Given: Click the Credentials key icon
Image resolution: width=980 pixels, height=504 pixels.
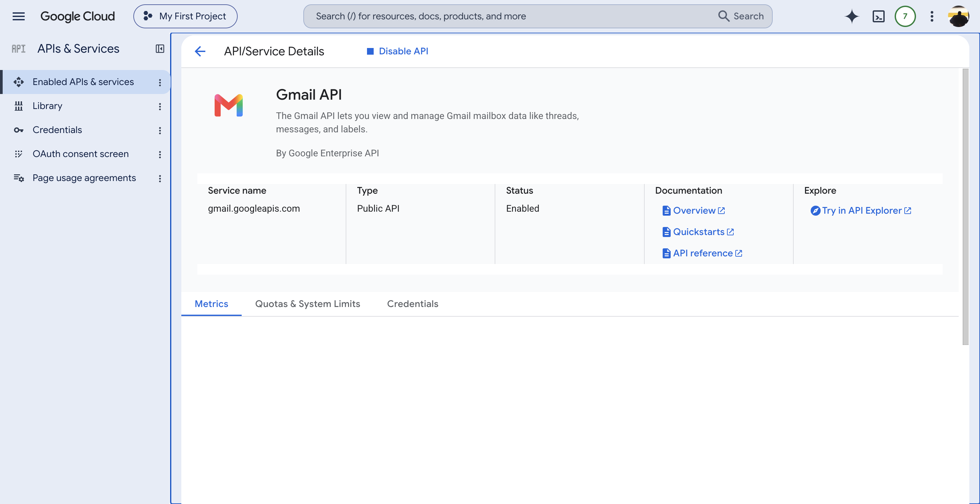Looking at the screenshot, I should [19, 130].
